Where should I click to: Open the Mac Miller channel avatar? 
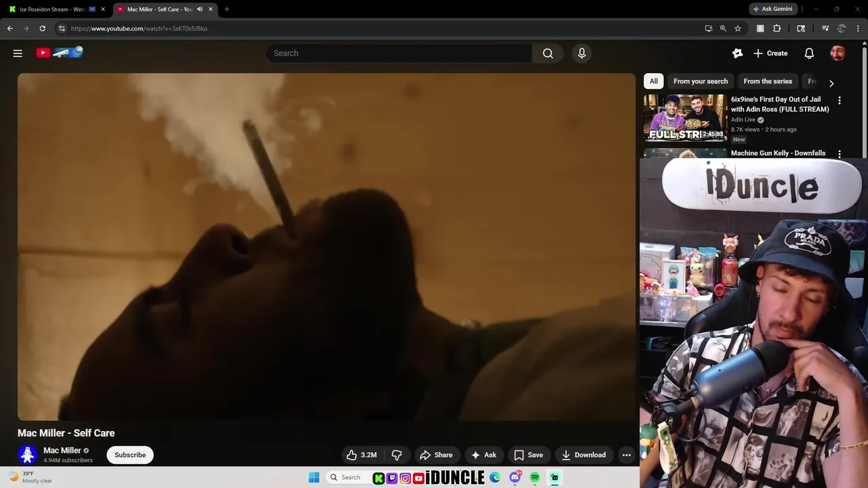point(28,455)
